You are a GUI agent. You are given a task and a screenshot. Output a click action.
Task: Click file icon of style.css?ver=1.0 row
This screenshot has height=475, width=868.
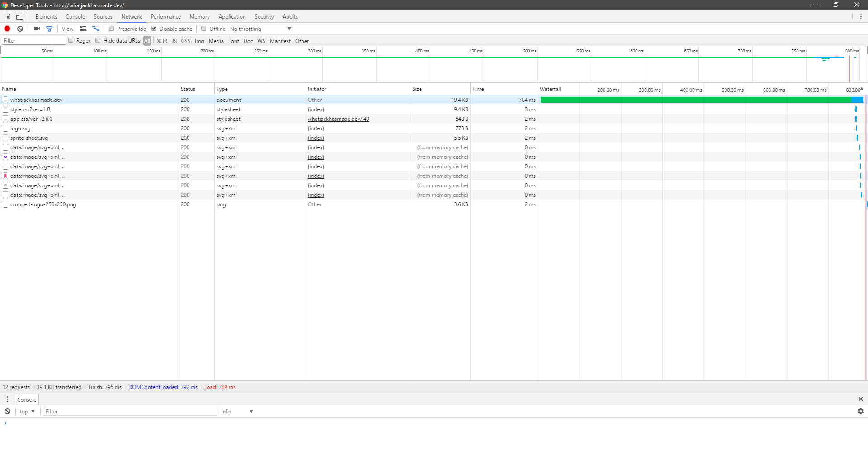[x=5, y=109]
